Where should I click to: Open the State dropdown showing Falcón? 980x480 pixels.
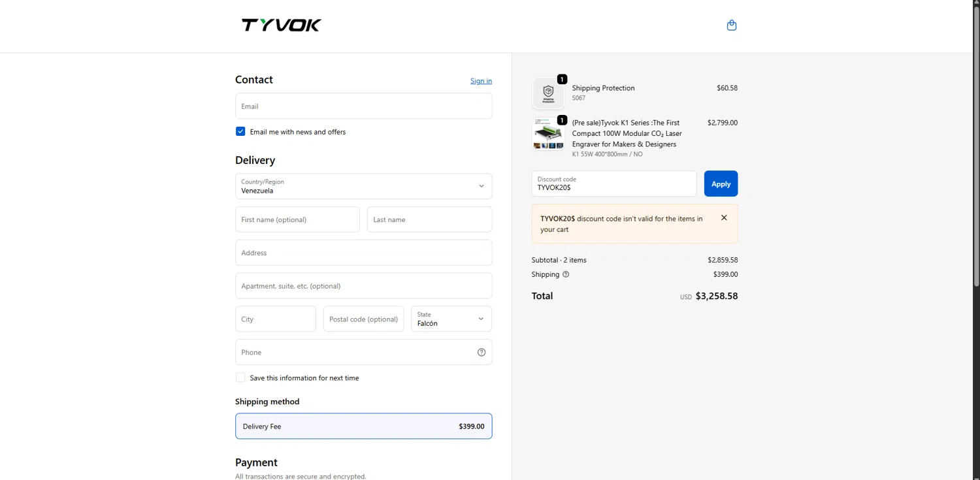point(451,319)
